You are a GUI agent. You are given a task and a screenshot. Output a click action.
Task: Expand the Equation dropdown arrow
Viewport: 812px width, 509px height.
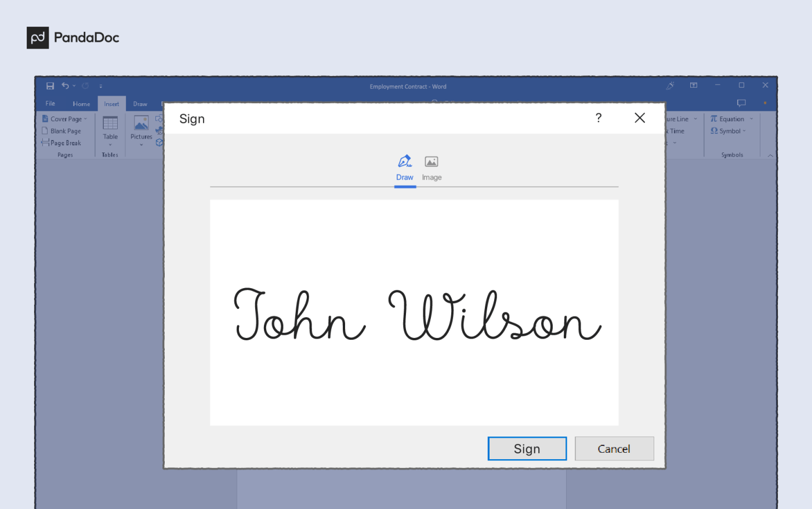click(751, 119)
